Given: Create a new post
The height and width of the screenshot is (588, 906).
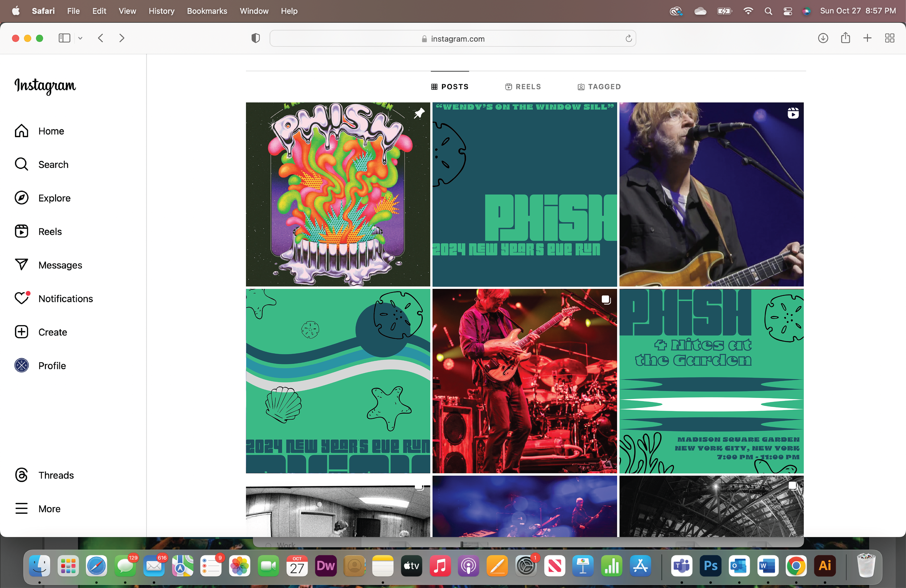Looking at the screenshot, I should (x=41, y=332).
